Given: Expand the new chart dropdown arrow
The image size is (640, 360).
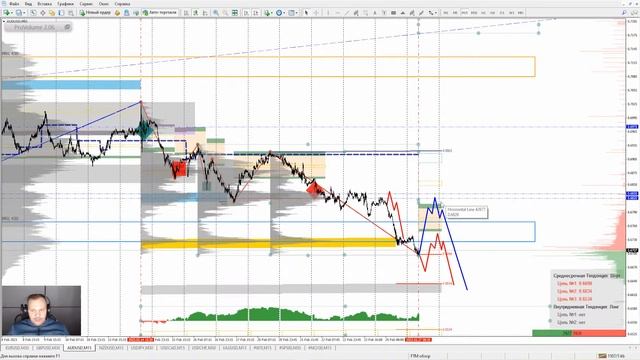Looking at the screenshot, I should click(12, 13).
